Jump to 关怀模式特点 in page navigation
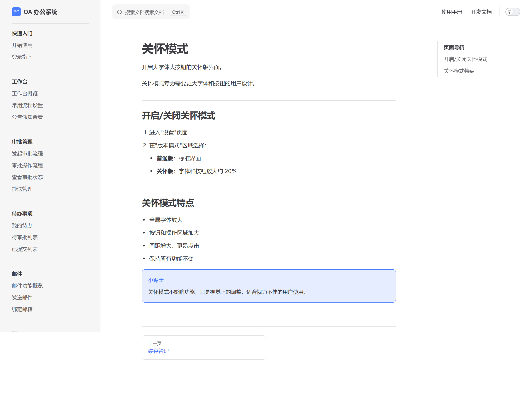This screenshot has height=407, width=532. 459,71
